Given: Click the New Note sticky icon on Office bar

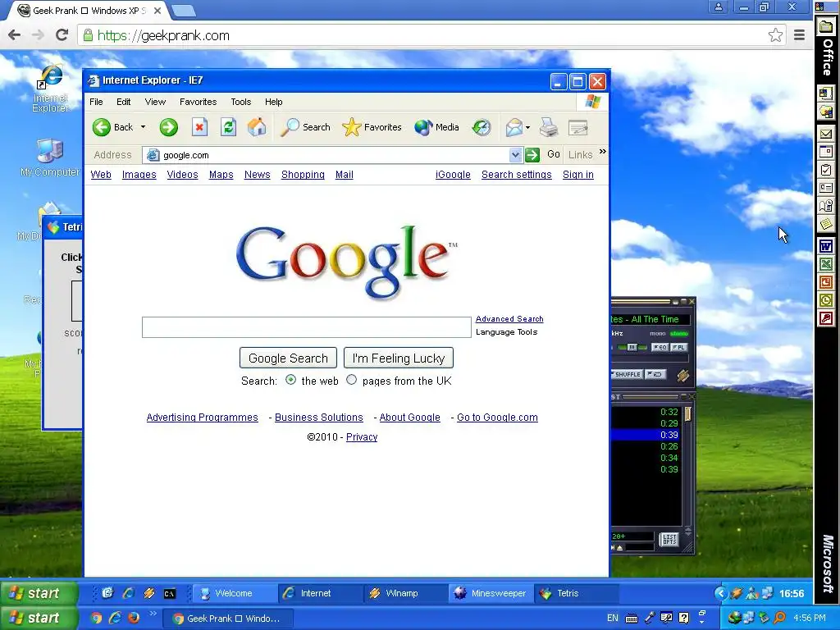Looking at the screenshot, I should point(825,223).
